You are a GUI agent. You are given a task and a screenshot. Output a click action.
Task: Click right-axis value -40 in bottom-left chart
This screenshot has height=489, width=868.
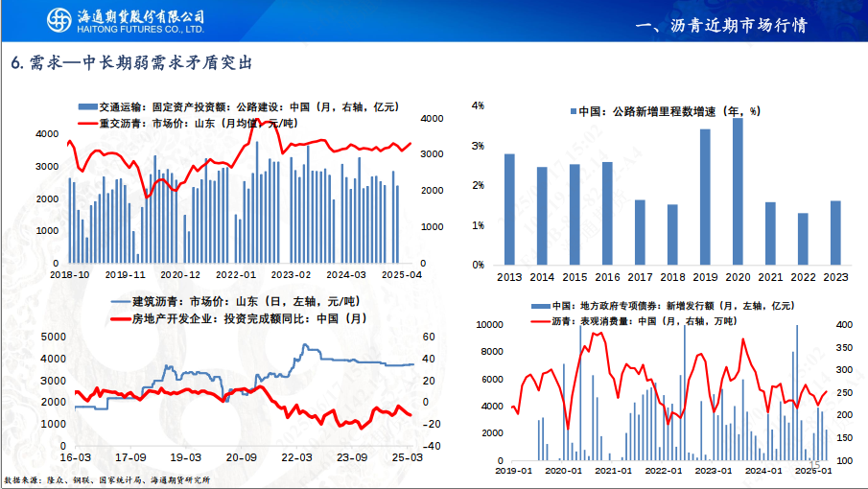(x=432, y=447)
